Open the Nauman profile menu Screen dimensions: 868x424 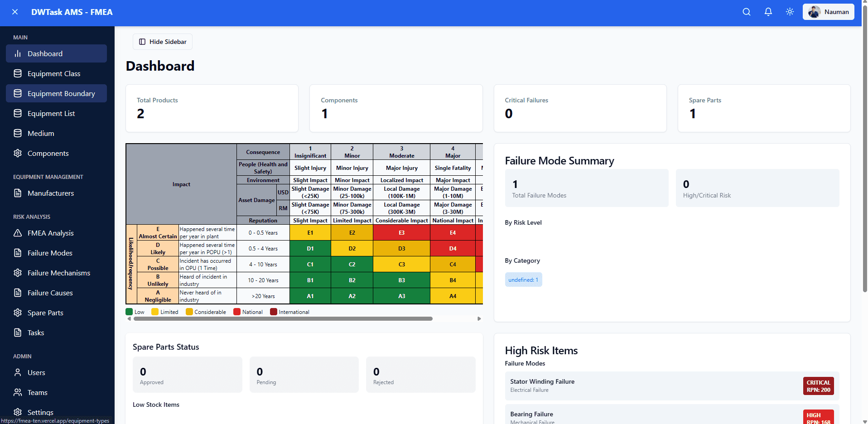(x=828, y=12)
